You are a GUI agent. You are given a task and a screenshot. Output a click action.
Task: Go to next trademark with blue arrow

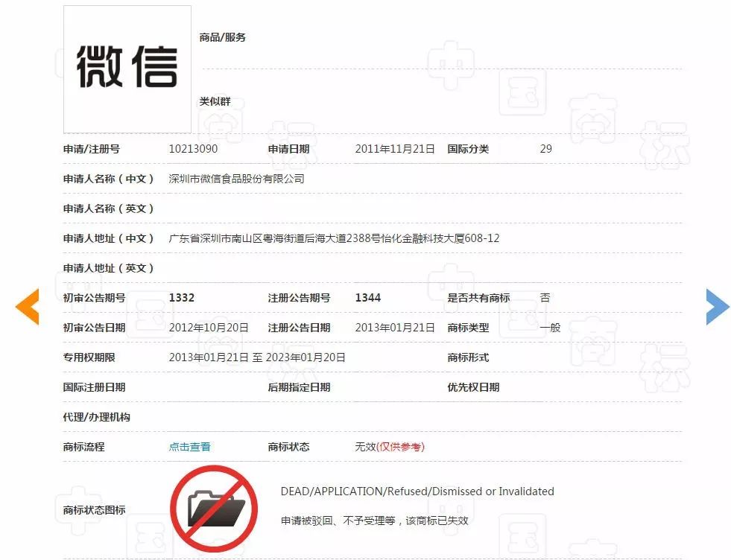tap(718, 307)
